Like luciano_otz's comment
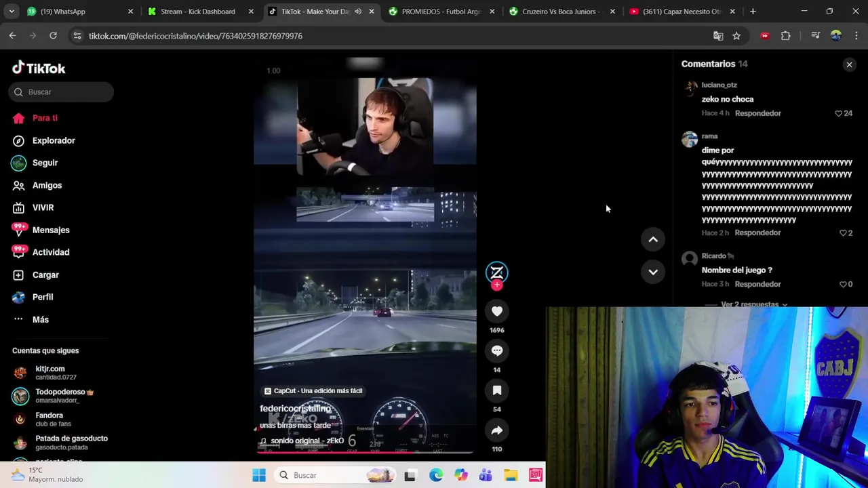The height and width of the screenshot is (488, 868). [838, 113]
